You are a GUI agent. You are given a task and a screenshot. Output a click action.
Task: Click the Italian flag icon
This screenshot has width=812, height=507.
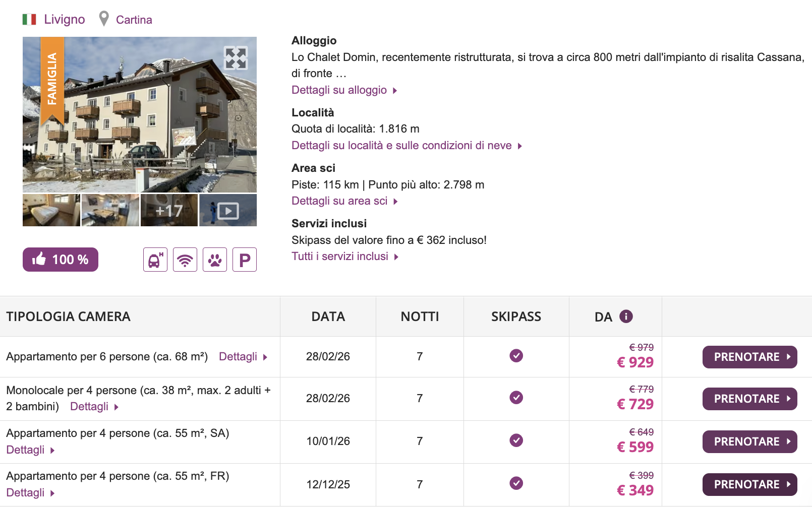click(x=29, y=20)
